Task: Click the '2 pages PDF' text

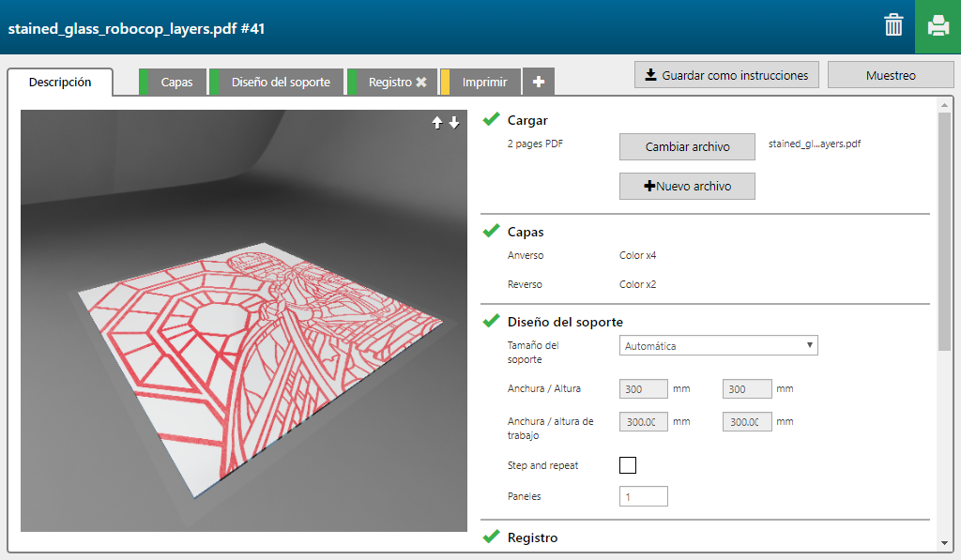Action: pyautogui.click(x=535, y=144)
